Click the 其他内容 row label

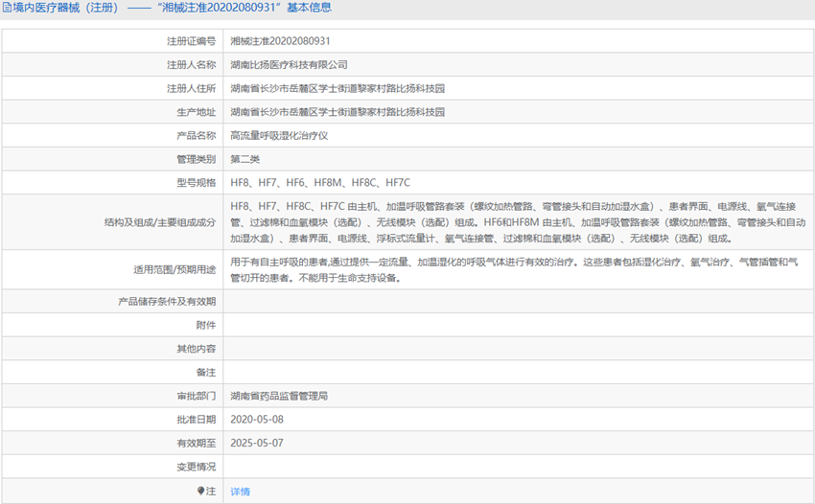point(196,348)
